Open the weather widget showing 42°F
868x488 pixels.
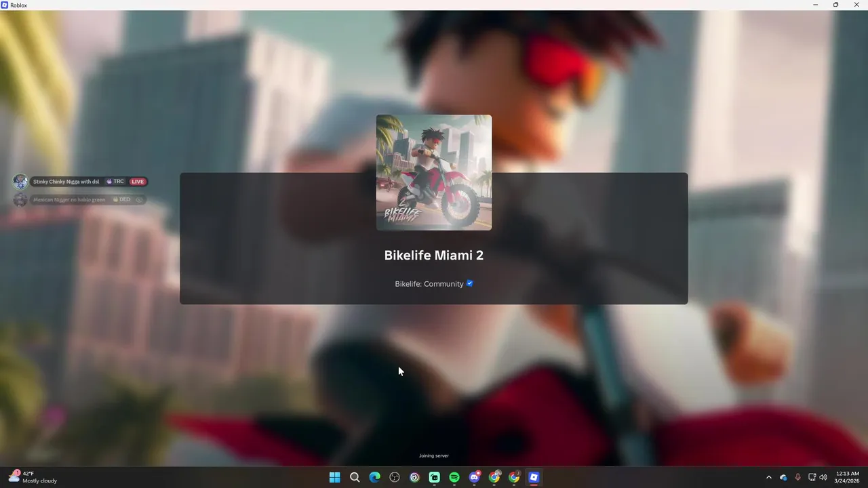[33, 477]
